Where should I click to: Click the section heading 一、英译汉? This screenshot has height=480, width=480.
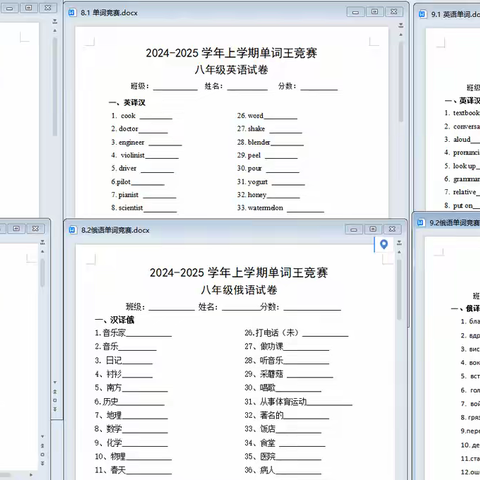[x=127, y=103]
